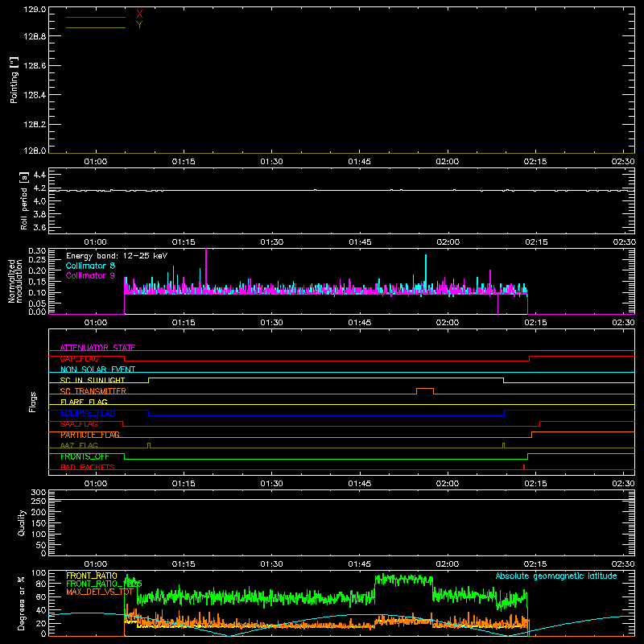Click the green FRONT_RATIO_1825 legend label

(x=104, y=584)
